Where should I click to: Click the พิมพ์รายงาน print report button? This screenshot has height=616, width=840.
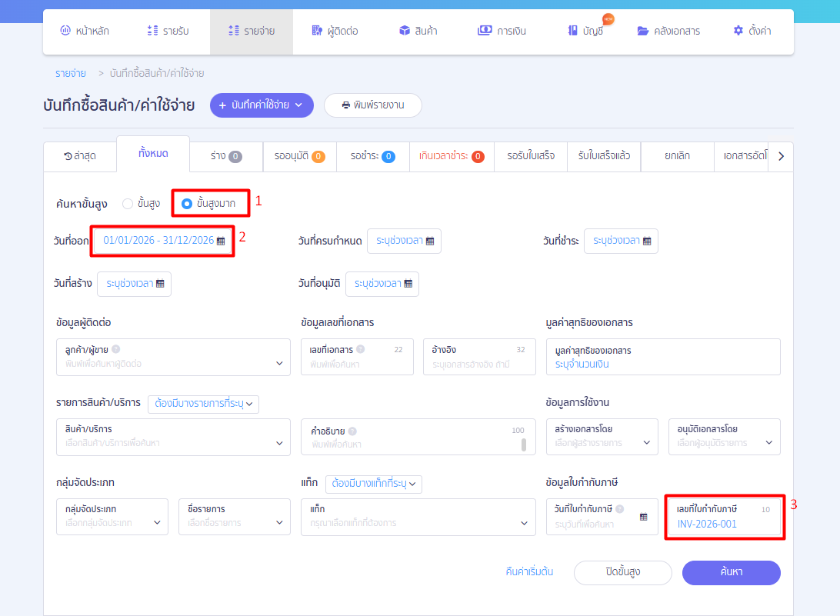click(373, 105)
